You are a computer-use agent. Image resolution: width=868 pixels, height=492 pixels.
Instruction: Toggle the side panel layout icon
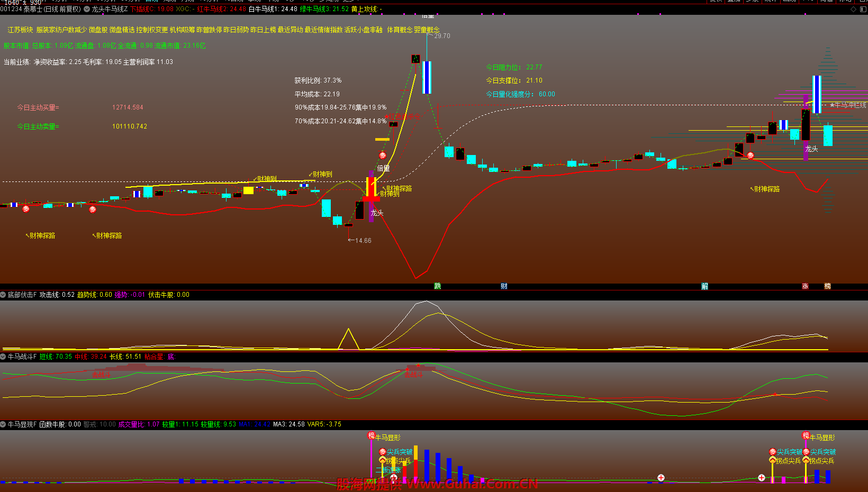(x=863, y=9)
